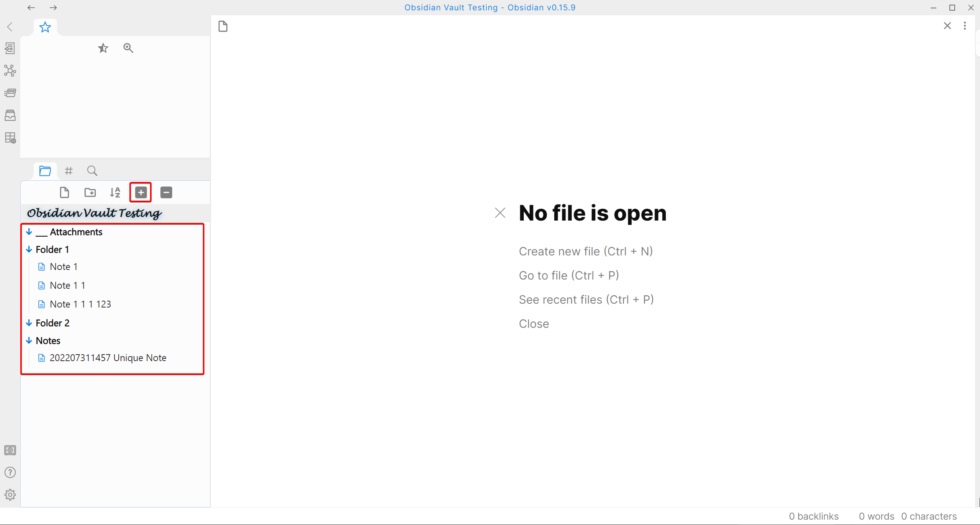Click Create new file link
This screenshot has height=525, width=980.
[585, 251]
